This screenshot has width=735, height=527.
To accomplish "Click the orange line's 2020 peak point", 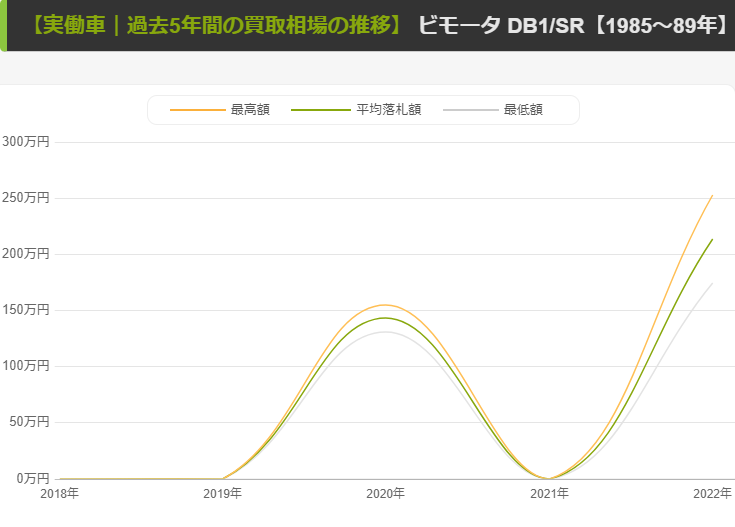I will point(385,305).
